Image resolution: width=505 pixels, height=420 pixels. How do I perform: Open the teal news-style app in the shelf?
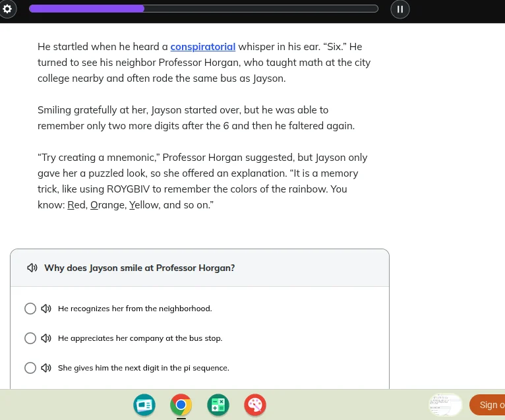144,405
